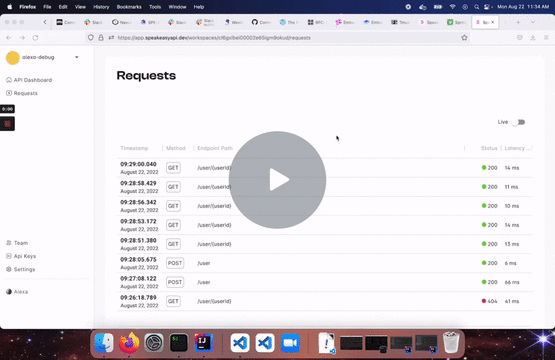Open the Bookmarks menu
Viewport: 555px width, 360px height.
[129, 7]
